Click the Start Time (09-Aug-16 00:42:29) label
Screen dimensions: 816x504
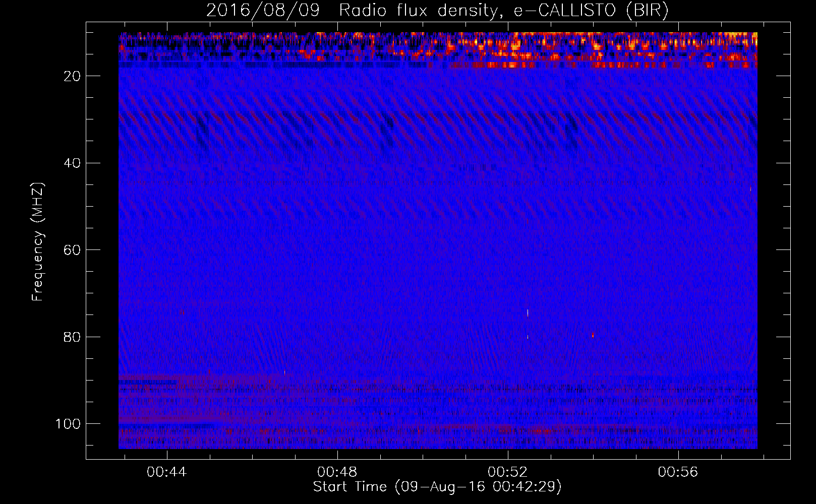pos(437,487)
